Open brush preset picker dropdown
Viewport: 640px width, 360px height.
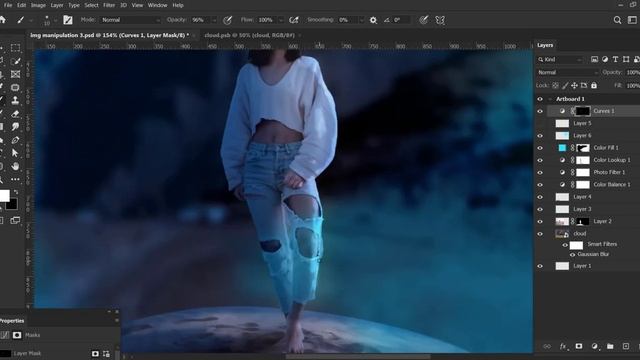pyautogui.click(x=55, y=20)
